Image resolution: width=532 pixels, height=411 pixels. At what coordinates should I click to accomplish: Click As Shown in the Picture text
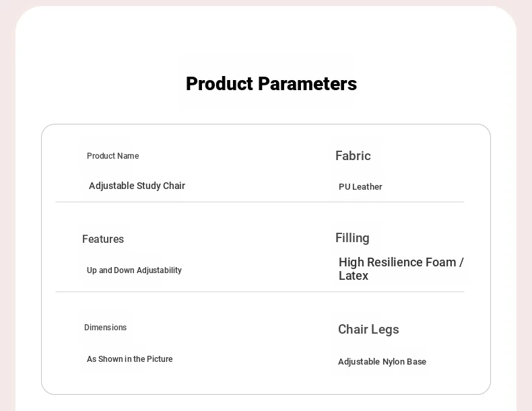tap(129, 359)
